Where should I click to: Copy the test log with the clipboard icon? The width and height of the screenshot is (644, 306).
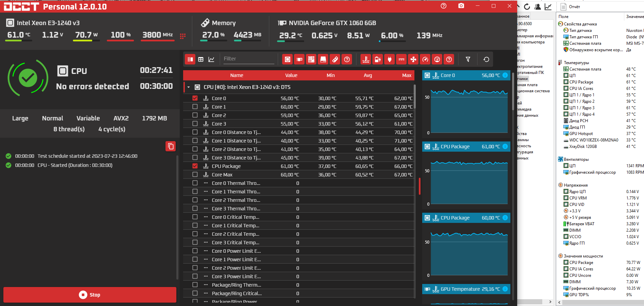pos(171,146)
